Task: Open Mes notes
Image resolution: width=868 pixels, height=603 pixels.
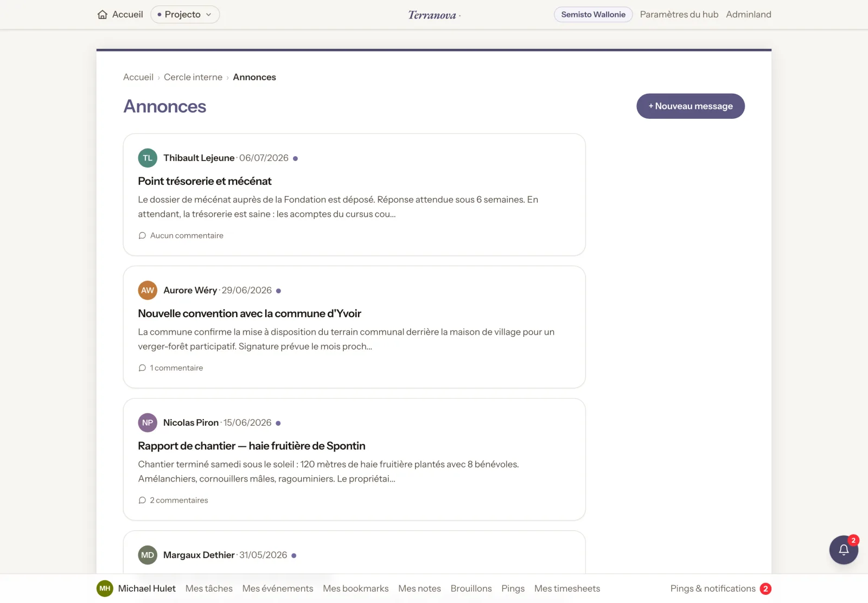Action: point(419,588)
